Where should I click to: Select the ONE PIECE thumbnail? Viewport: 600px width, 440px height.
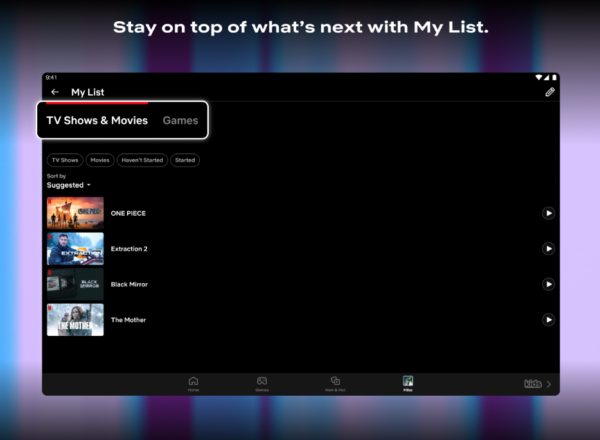pos(75,213)
